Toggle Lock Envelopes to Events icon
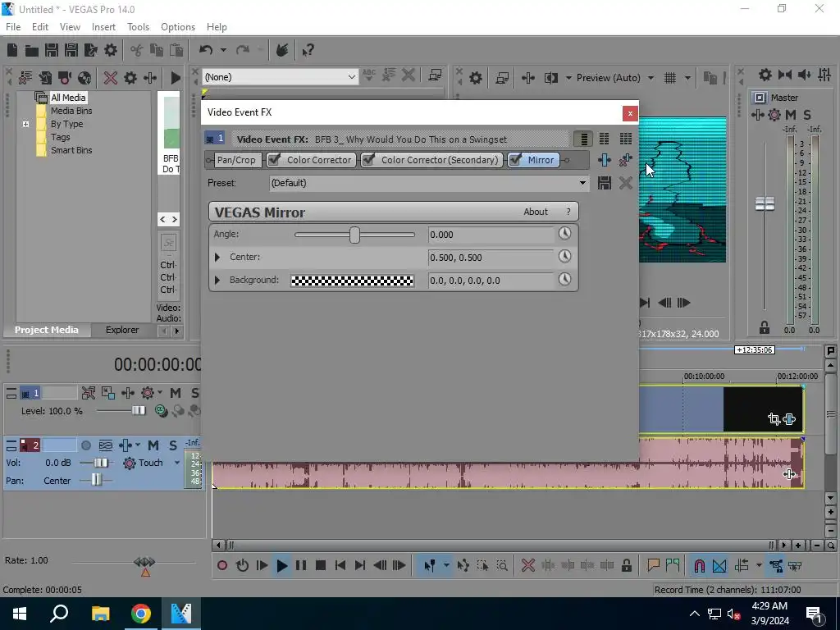 [776, 565]
